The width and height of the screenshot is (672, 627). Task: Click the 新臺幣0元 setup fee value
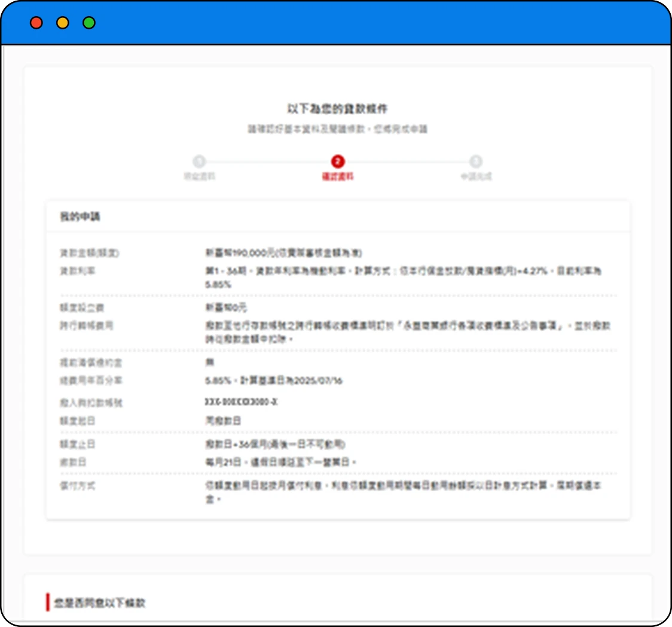(226, 308)
